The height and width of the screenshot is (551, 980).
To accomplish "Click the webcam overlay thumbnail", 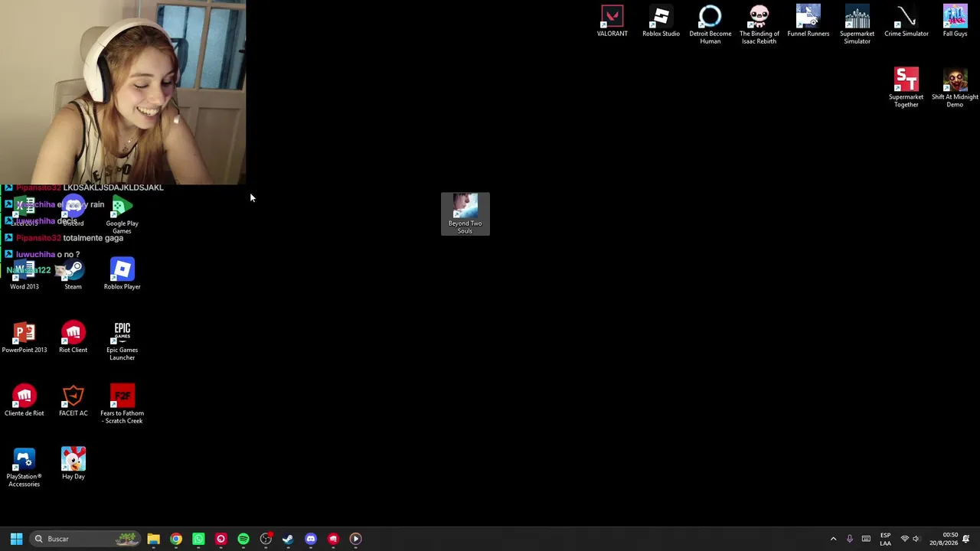I will [122, 93].
